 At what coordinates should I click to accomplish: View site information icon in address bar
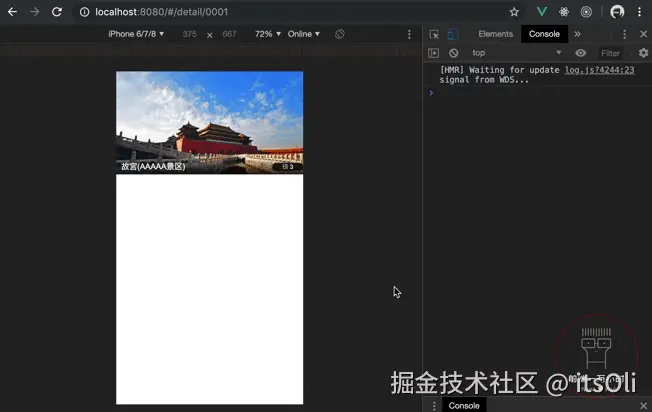(84, 12)
